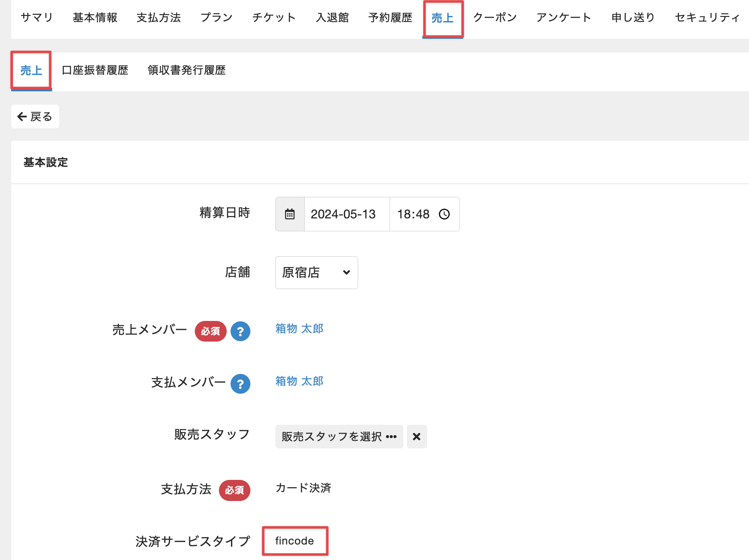Click the 戻る back button
The image size is (749, 560).
tap(35, 117)
